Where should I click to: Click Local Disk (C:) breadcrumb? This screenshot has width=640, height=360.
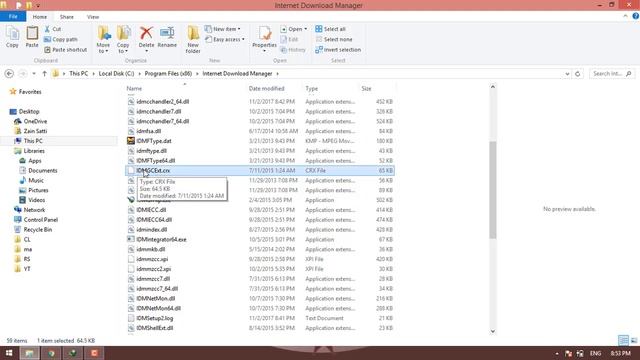coord(116,73)
